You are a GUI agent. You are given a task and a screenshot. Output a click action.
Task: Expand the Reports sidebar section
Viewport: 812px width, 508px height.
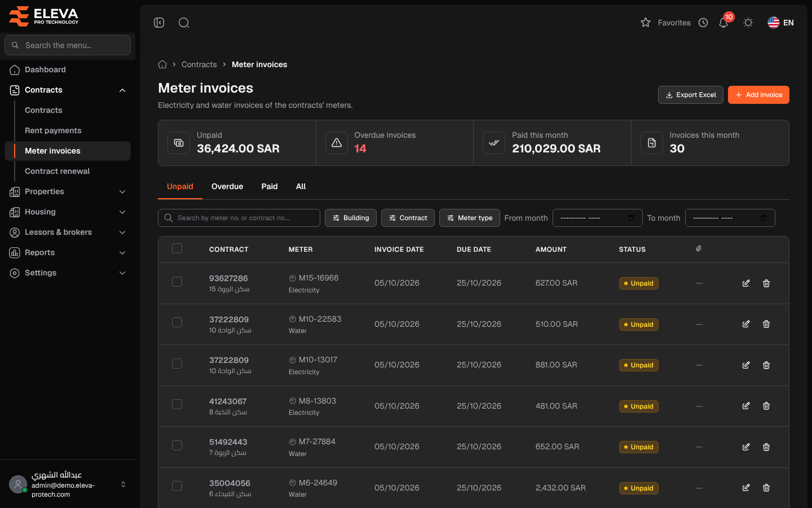click(x=68, y=252)
